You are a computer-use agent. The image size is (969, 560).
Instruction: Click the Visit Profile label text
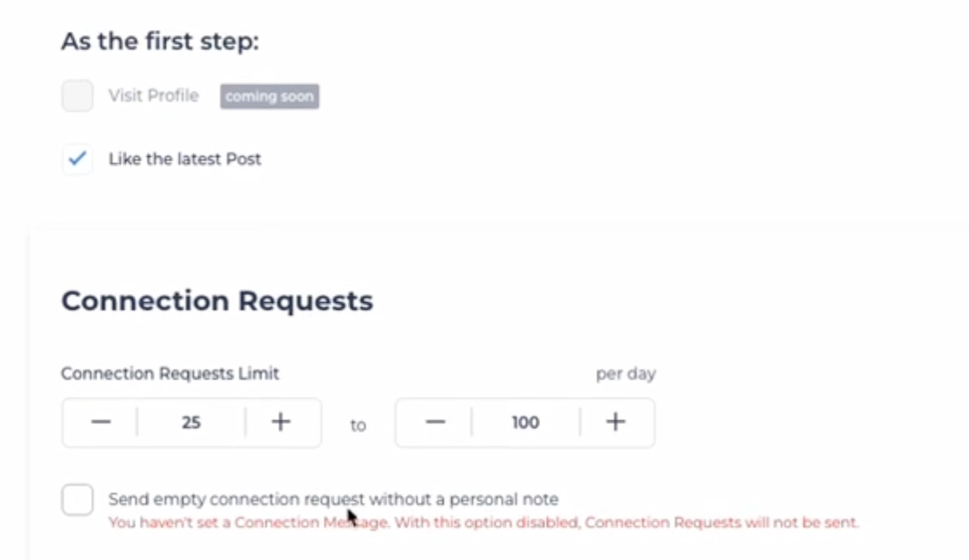click(x=153, y=95)
